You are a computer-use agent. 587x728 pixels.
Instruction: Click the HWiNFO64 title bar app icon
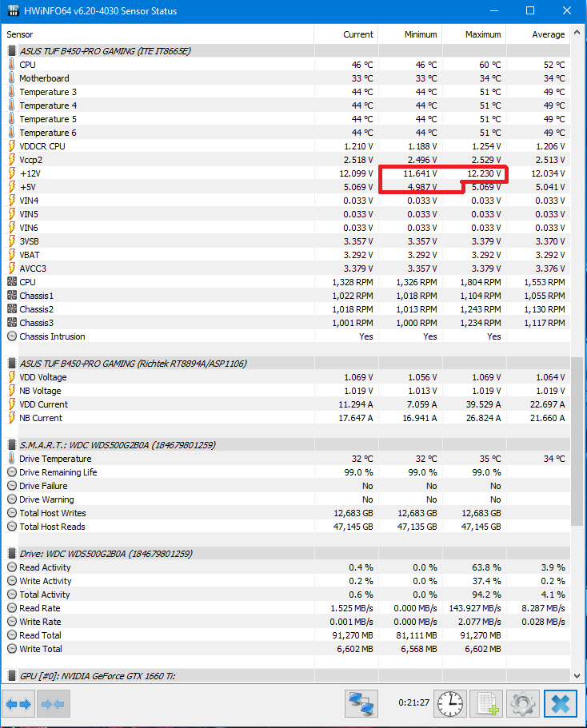(11, 11)
